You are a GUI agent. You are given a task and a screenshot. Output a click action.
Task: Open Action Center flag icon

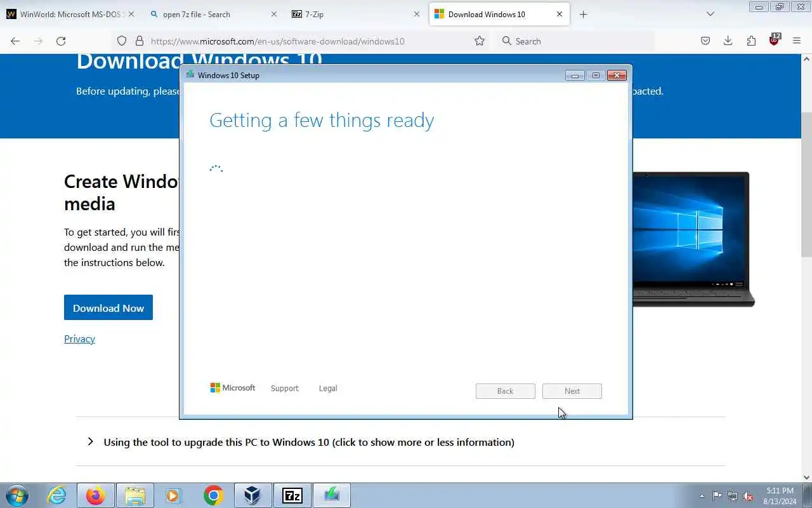click(x=717, y=496)
